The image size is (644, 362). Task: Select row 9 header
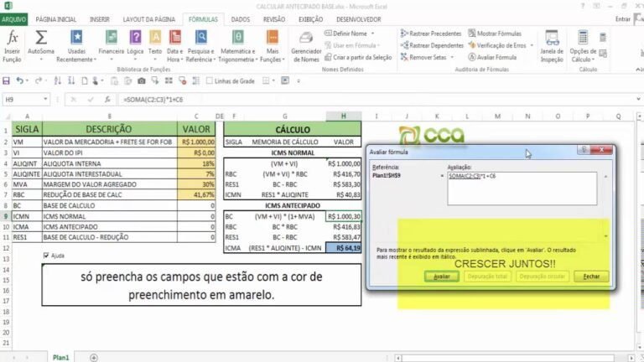point(6,216)
